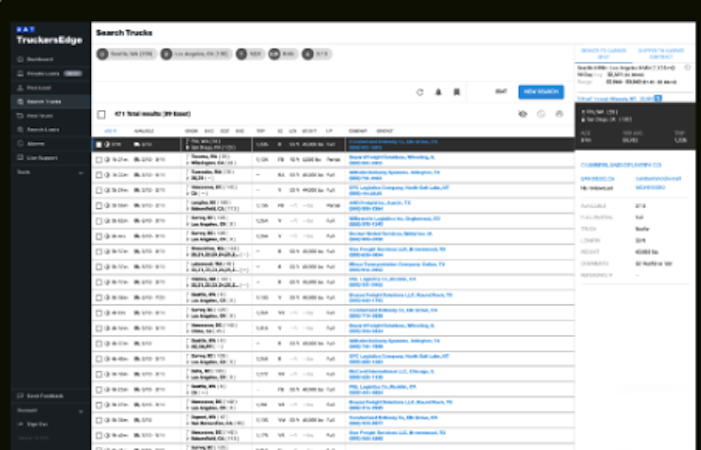Click the Sign Out sidebar icon

point(20,424)
